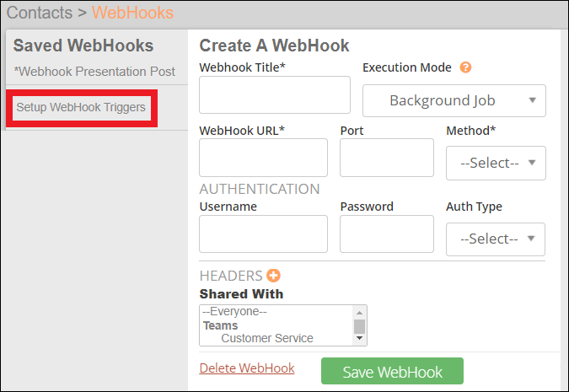The width and height of the screenshot is (569, 392).
Task: Click WebHooks in the breadcrumb
Action: [132, 13]
